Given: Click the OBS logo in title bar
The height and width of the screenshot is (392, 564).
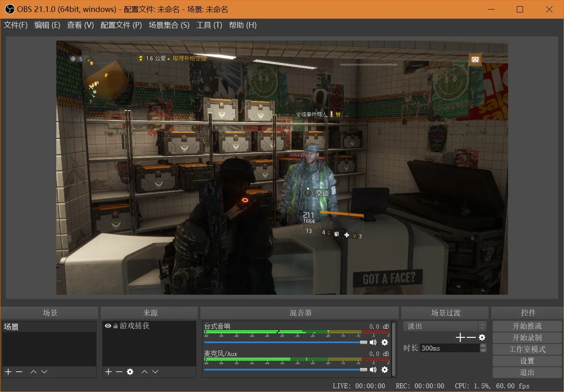Looking at the screenshot, I should pyautogui.click(x=10, y=9).
